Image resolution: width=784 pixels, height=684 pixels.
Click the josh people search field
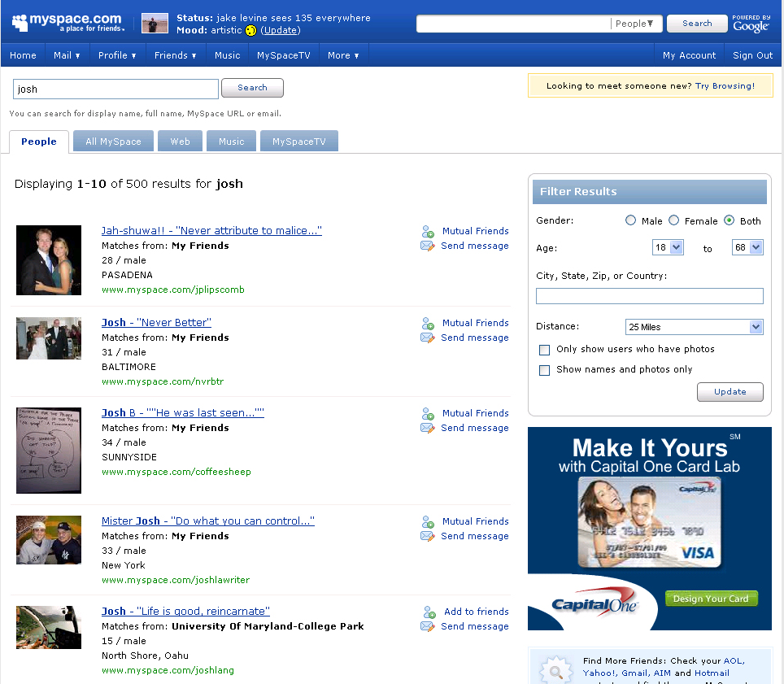click(x=115, y=89)
